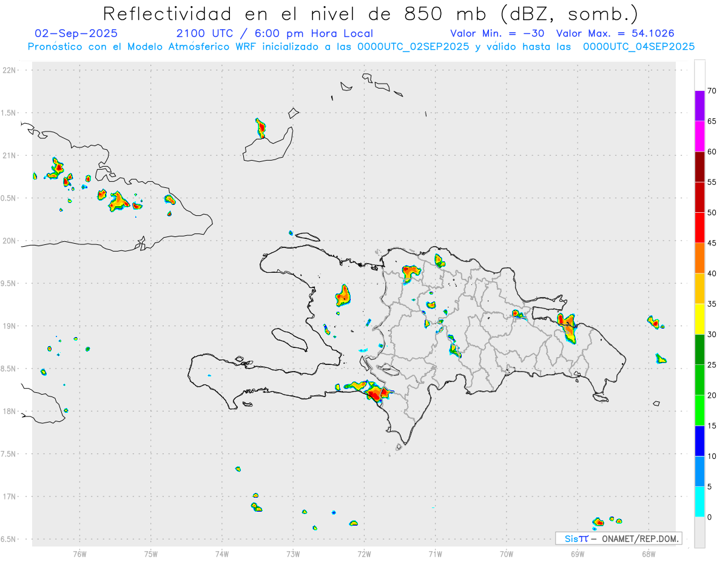Image resolution: width=728 pixels, height=562 pixels.
Task: Click the '17N' latitude axis label
Action: [10, 497]
